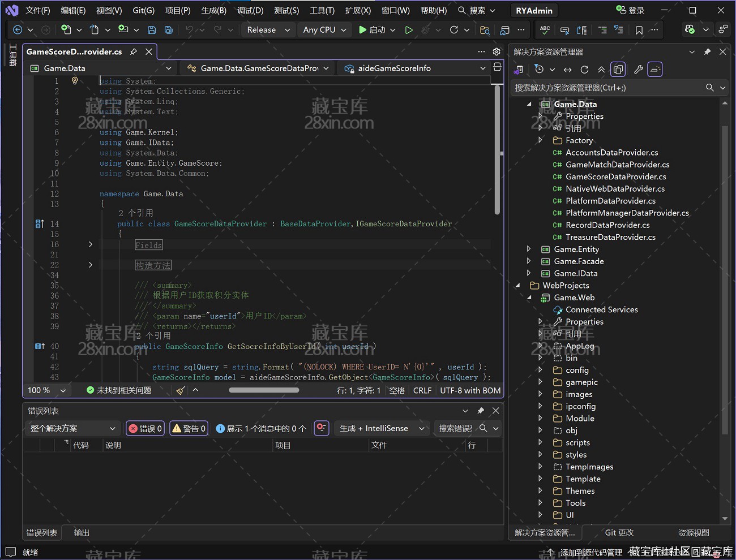
Task: Click Refresh icon in Solution Explorer toolbar
Action: [x=584, y=70]
